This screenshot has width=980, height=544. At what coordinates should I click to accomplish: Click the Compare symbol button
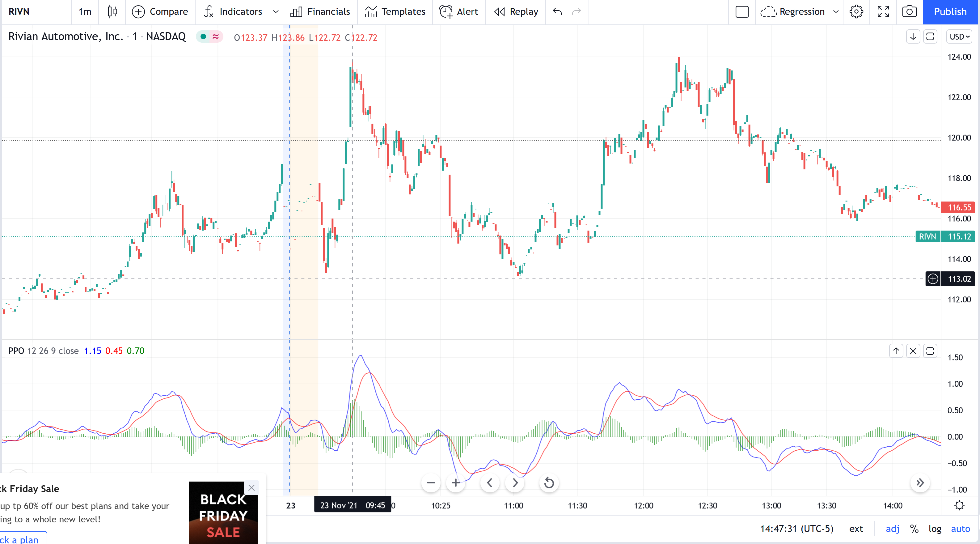160,12
